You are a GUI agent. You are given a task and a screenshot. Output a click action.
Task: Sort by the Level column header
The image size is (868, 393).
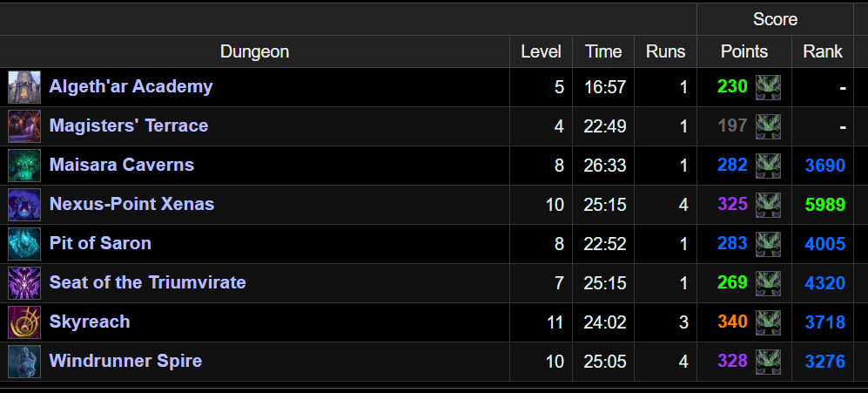(x=541, y=51)
